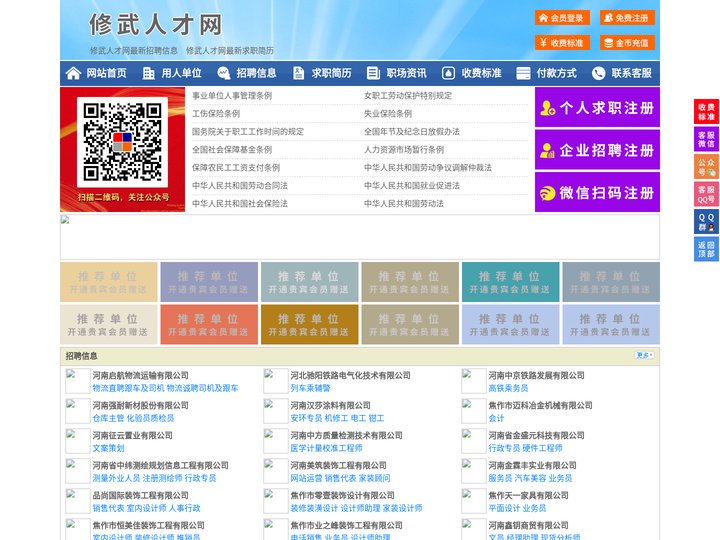Open company 品尚国际装饰工程有限公司
The height and width of the screenshot is (540, 720).
[141, 495]
